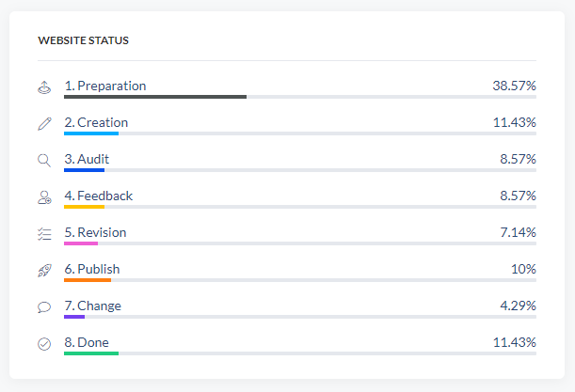Viewport: 575px width, 392px height.
Task: Open the 6. Publish status link
Action: click(x=92, y=269)
